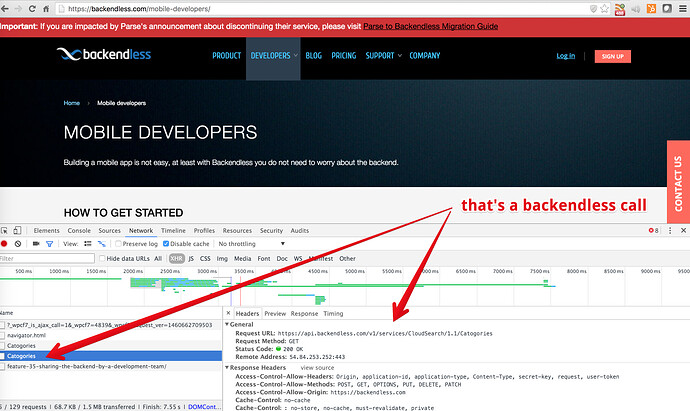Toggle the JS filter type
This screenshot has width=690, height=411.
click(191, 258)
